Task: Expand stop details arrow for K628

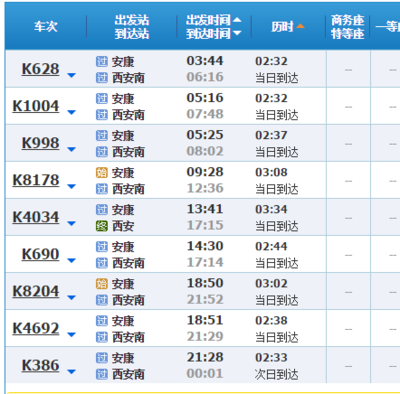Action: (x=71, y=76)
